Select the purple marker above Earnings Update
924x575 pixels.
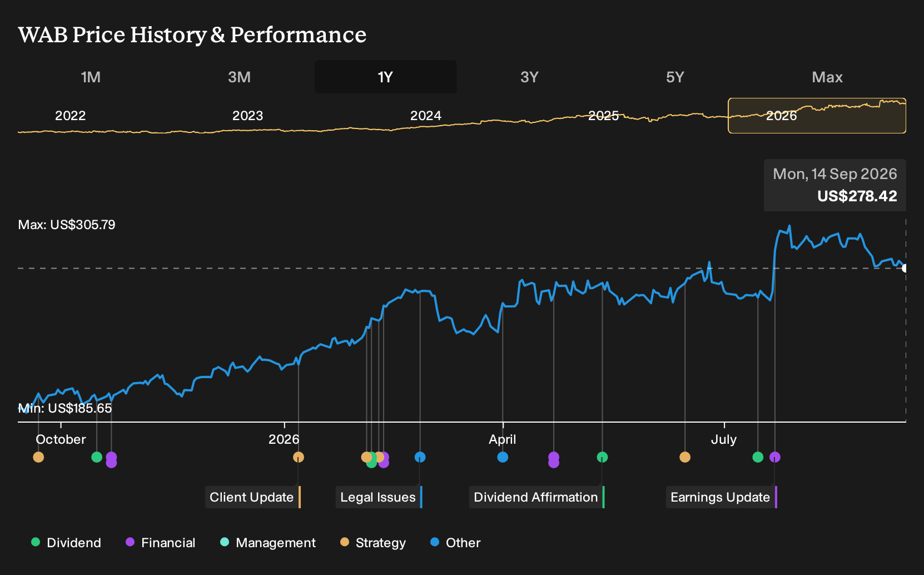(x=775, y=457)
